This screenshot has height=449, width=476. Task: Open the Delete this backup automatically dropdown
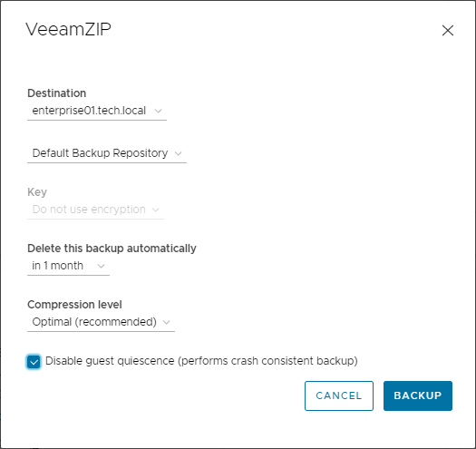pos(68,266)
